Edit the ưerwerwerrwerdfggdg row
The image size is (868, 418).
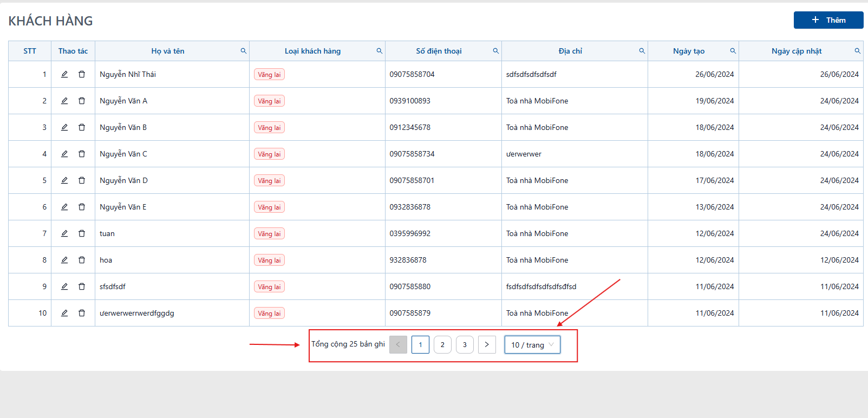[x=64, y=313]
